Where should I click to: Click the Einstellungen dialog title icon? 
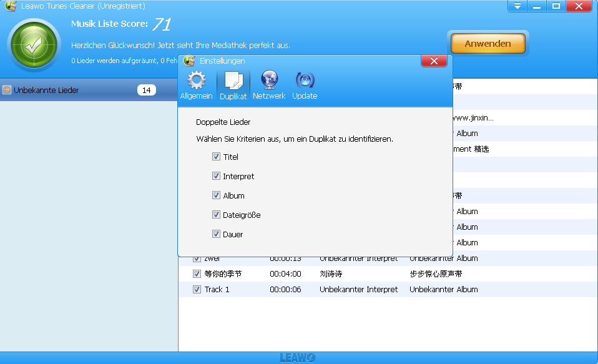coord(189,61)
